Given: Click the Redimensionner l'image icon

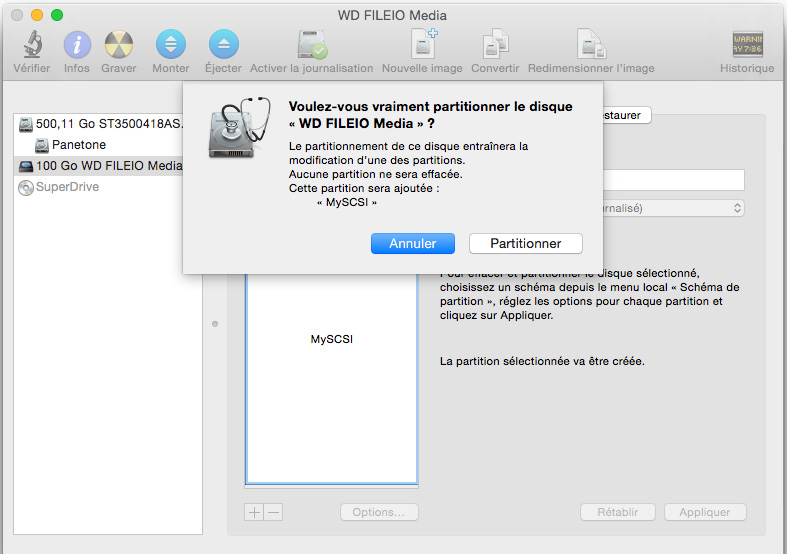Looking at the screenshot, I should click(x=591, y=44).
